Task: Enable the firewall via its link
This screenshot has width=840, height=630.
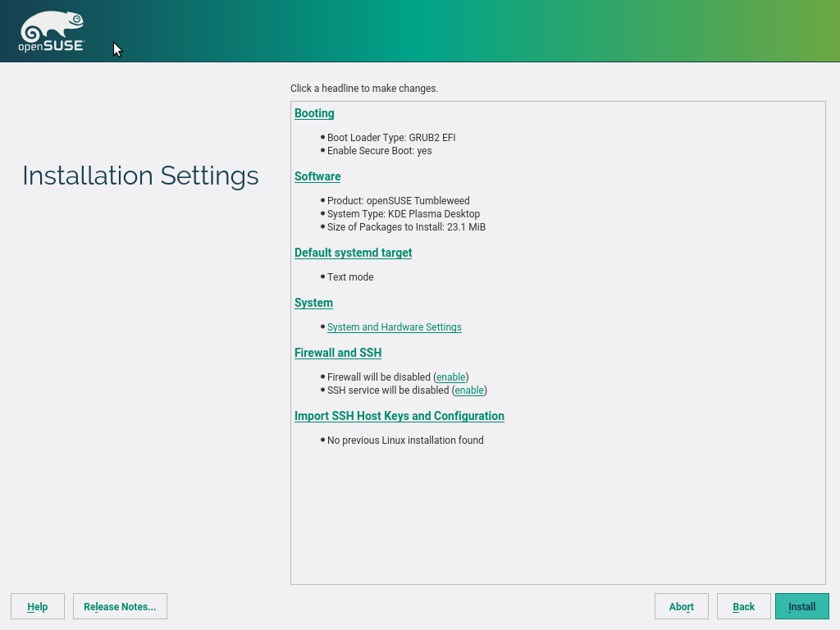Action: pyautogui.click(x=450, y=377)
